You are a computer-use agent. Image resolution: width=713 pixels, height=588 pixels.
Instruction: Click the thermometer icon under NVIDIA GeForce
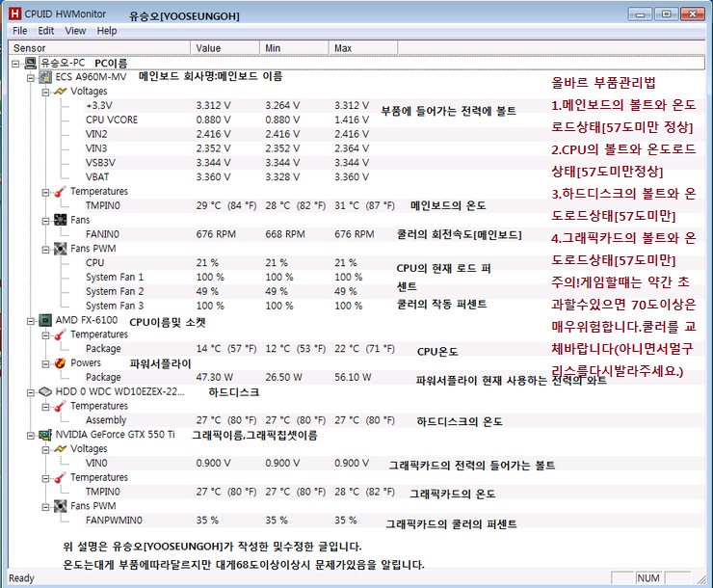pos(60,477)
